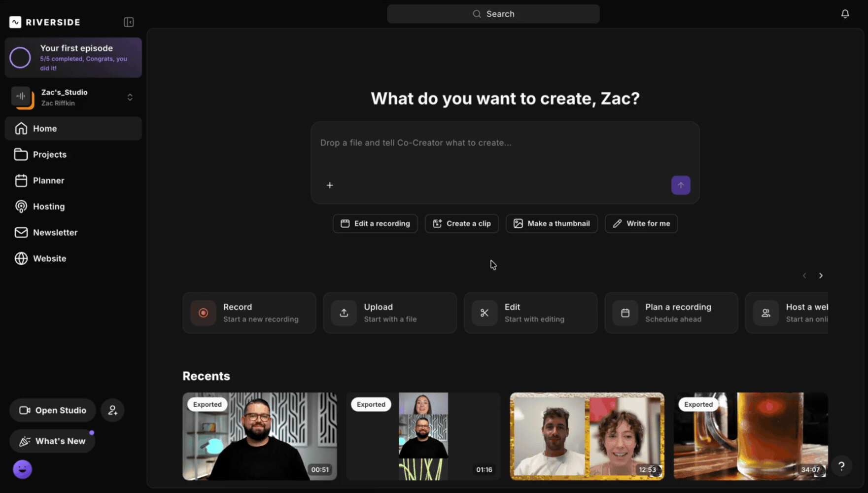
Task: Click the Search bar
Action: click(493, 14)
